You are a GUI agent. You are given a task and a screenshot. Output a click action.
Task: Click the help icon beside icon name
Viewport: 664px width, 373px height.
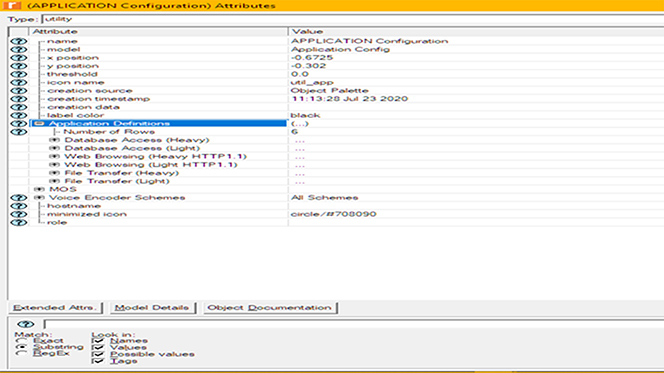point(19,83)
